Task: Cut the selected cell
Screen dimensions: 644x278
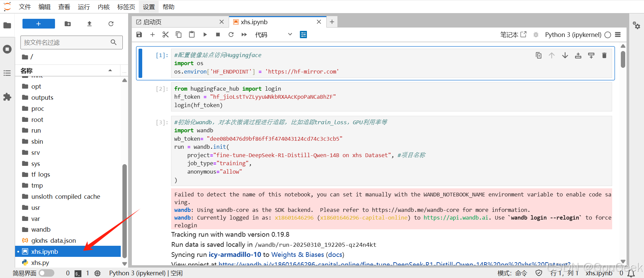Action: coord(165,35)
